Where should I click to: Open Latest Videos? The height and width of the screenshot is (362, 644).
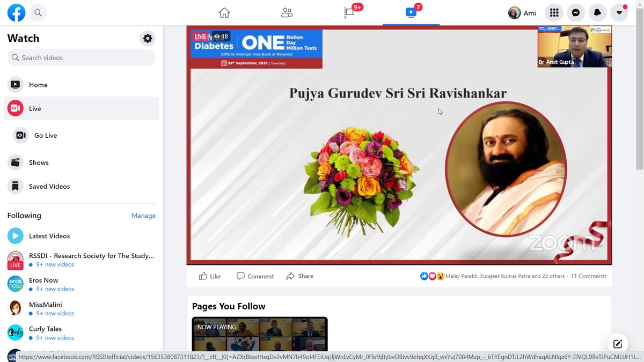coord(82,236)
